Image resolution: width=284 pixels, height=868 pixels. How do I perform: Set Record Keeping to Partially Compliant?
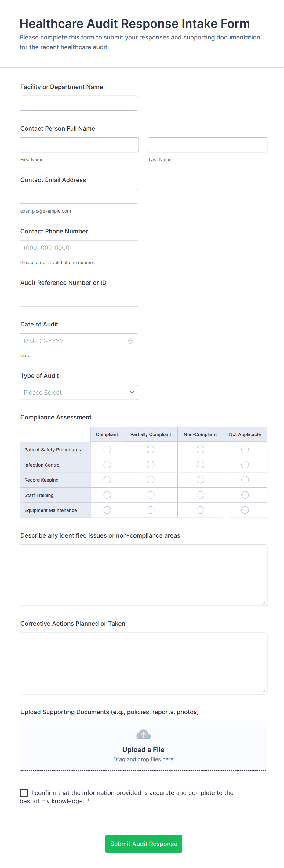coord(151,480)
